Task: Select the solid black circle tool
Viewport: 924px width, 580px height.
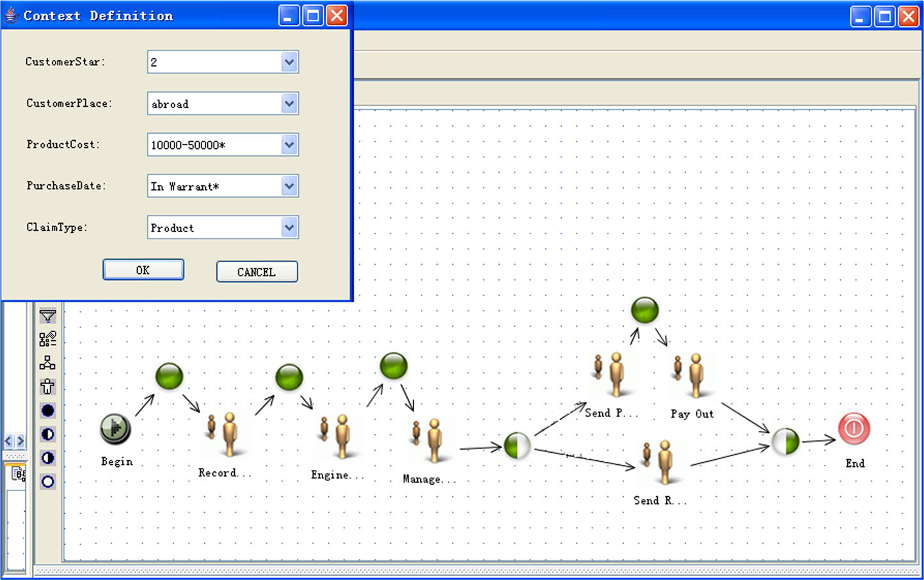Action: pos(48,411)
